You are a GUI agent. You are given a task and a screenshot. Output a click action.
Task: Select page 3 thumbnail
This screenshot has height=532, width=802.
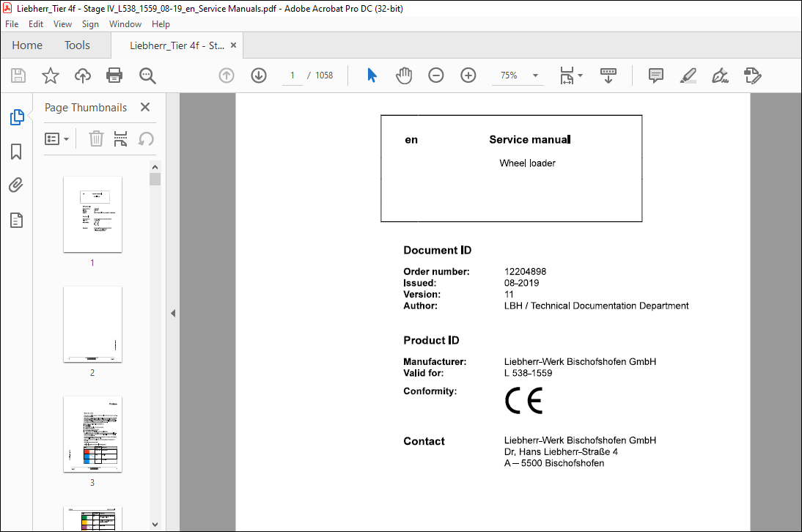(x=92, y=435)
